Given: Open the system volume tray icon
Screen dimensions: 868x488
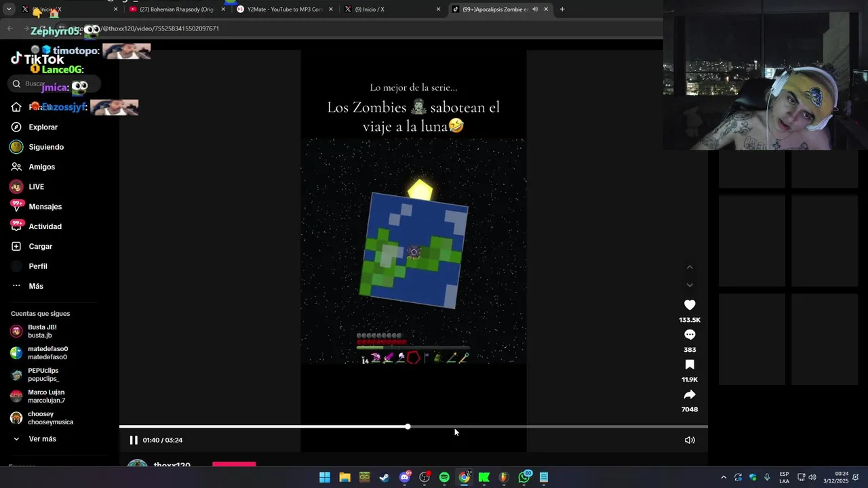Looking at the screenshot, I should 812,477.
